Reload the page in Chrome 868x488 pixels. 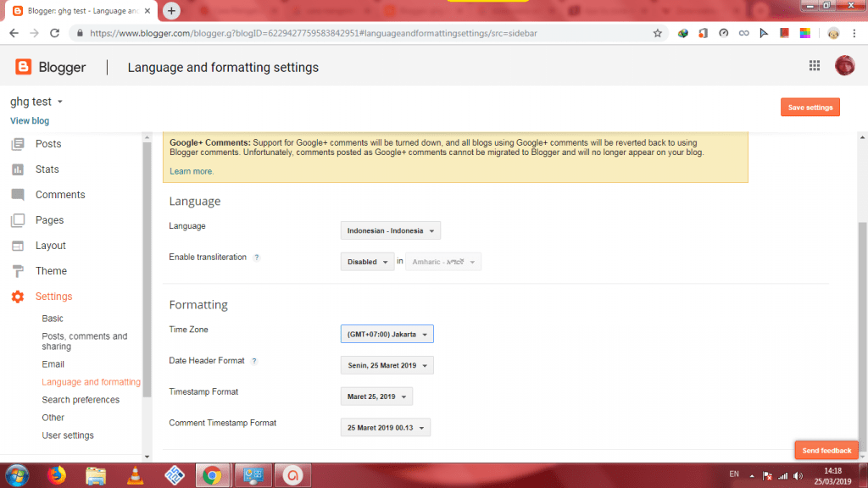point(54,33)
